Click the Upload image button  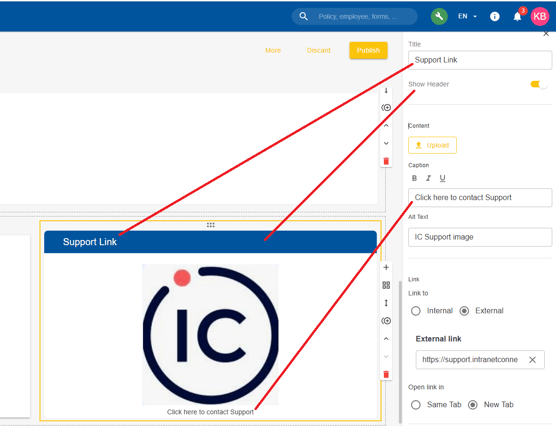(432, 145)
